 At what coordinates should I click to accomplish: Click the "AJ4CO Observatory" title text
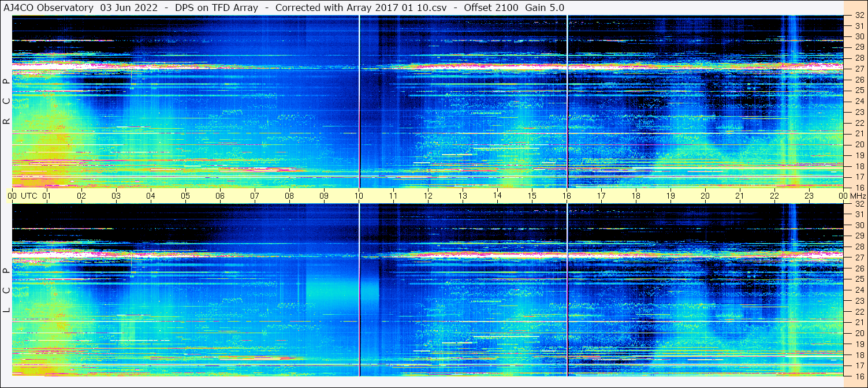pos(50,8)
